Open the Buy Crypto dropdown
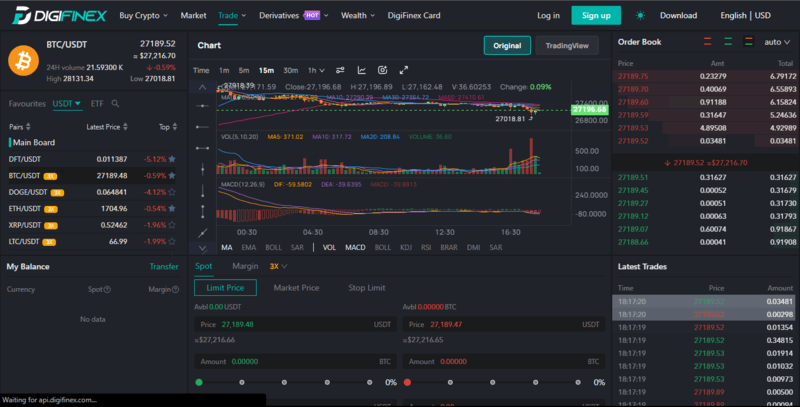Image resolution: width=800 pixels, height=407 pixels. [143, 15]
